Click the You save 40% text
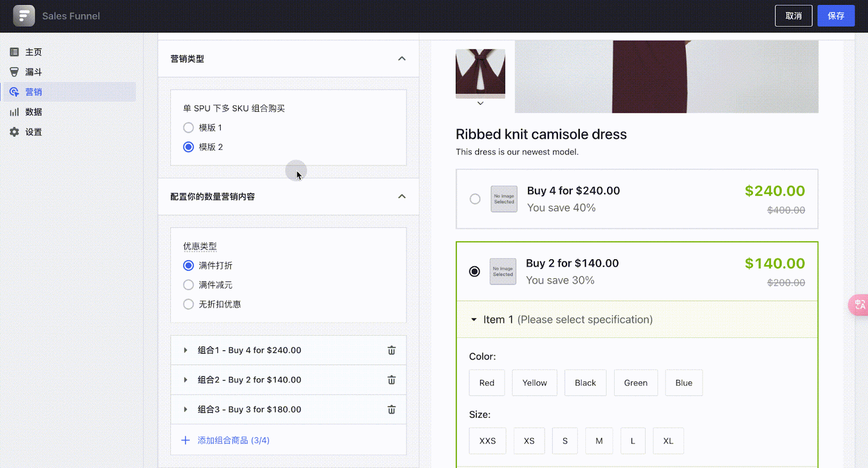 point(561,208)
